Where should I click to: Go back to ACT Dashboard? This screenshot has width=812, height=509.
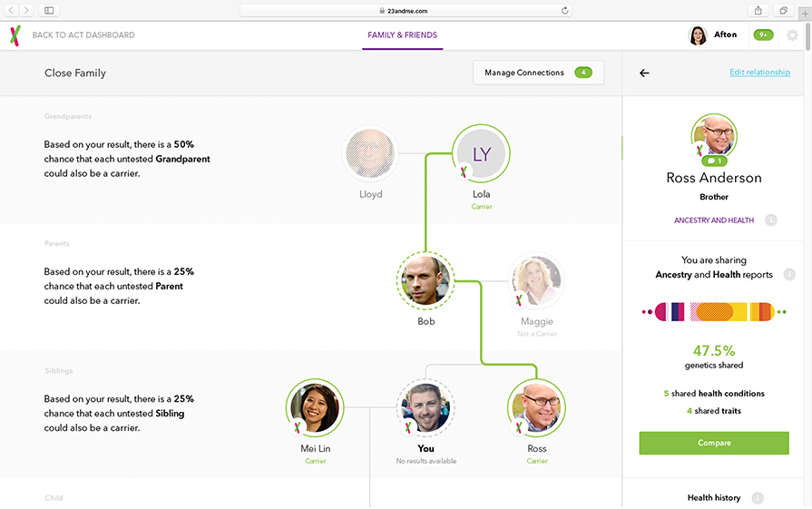[x=83, y=35]
